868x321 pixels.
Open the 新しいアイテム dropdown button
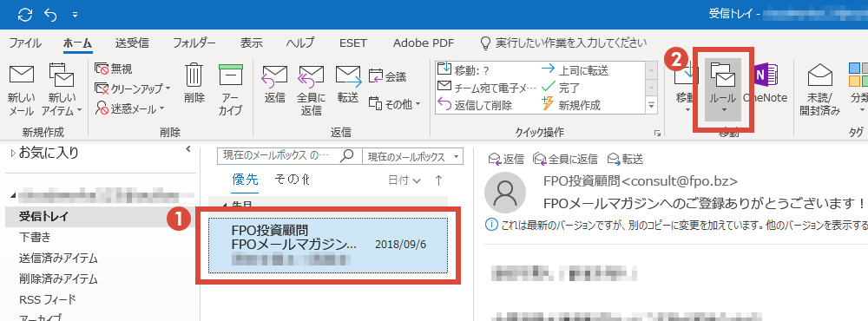coord(62,89)
